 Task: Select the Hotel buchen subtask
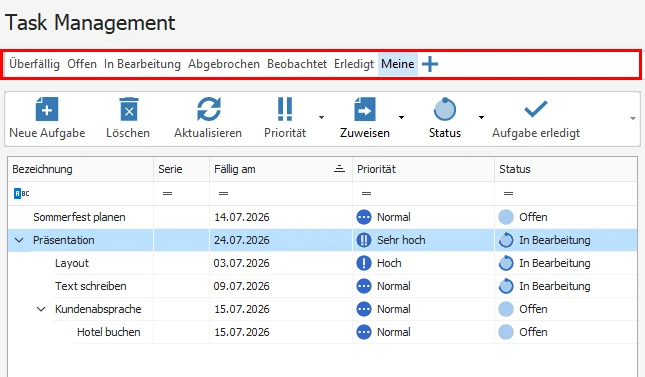pyautogui.click(x=109, y=332)
